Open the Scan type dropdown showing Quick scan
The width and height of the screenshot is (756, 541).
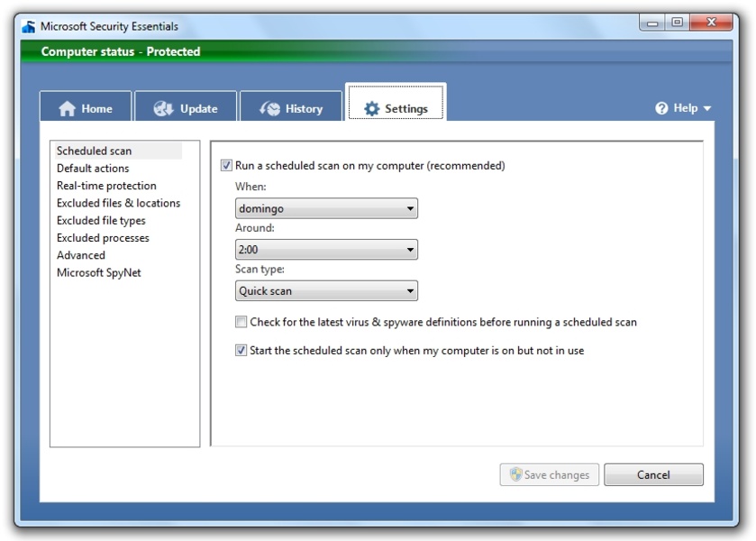[326, 291]
